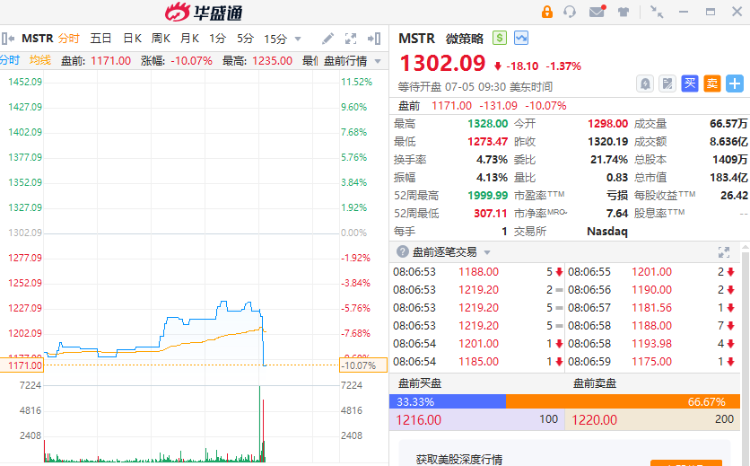Switch to 五日 chart tab
The width and height of the screenshot is (750, 466).
pos(101,38)
